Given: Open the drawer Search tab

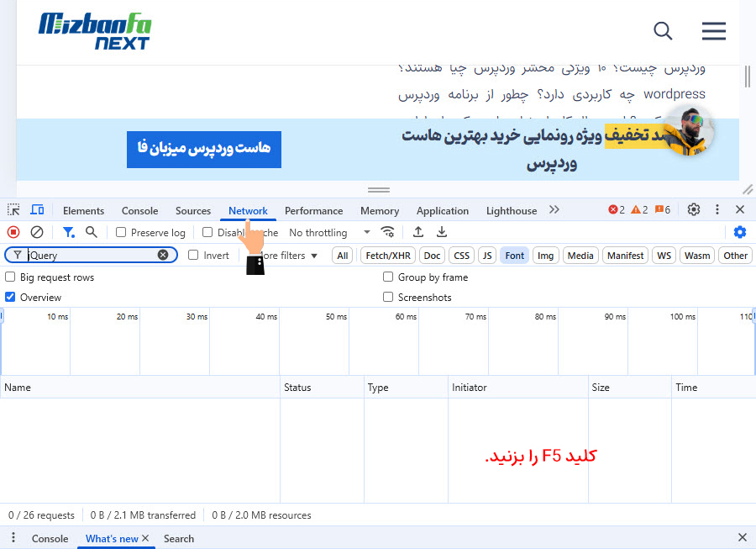Looking at the screenshot, I should click(x=179, y=538).
